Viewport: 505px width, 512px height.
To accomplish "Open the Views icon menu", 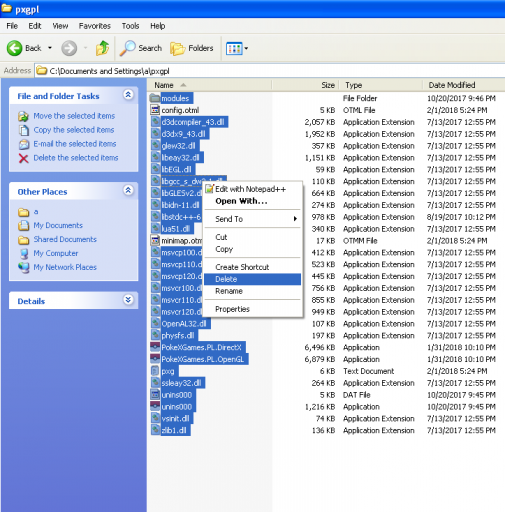I will click(x=234, y=49).
